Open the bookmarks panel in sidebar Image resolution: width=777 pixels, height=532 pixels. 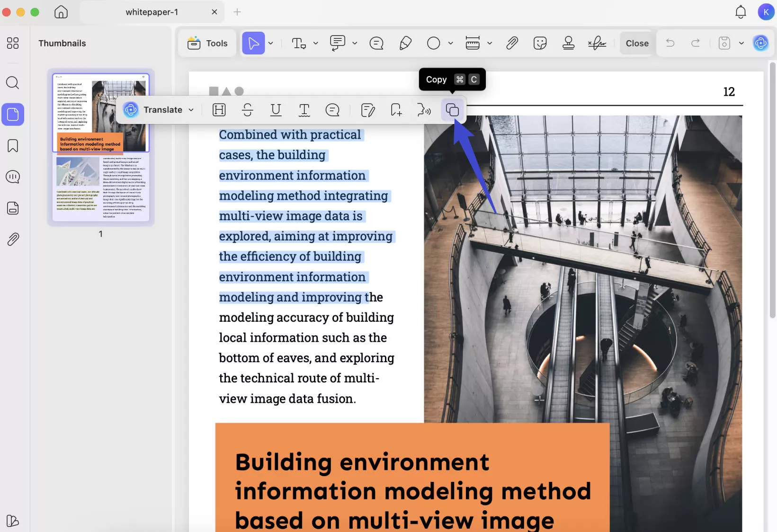tap(13, 146)
